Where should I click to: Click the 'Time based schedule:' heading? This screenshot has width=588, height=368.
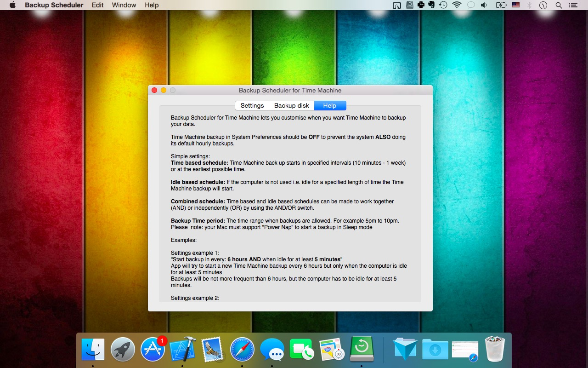click(x=199, y=163)
